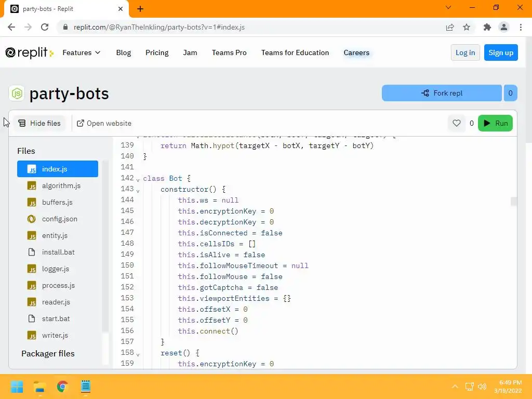532x399 pixels.
Task: Click the volume icon in system tray
Action: point(482,387)
